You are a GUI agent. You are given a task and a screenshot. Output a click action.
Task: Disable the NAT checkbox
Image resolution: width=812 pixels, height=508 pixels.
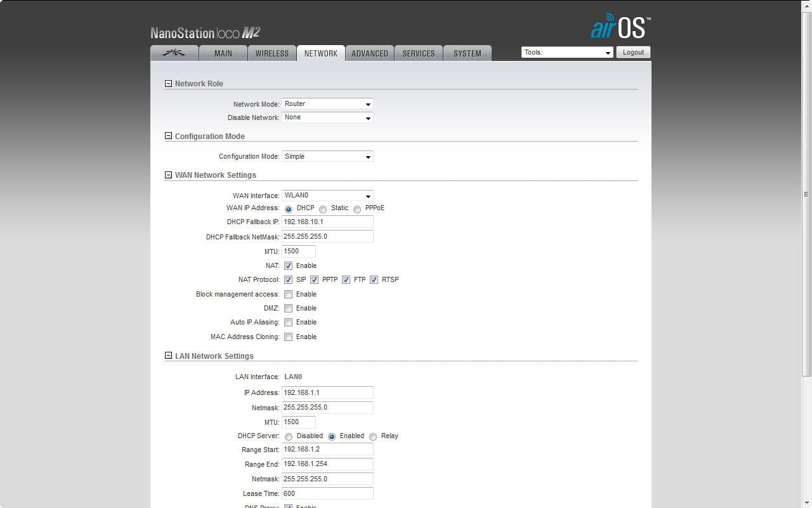(288, 266)
